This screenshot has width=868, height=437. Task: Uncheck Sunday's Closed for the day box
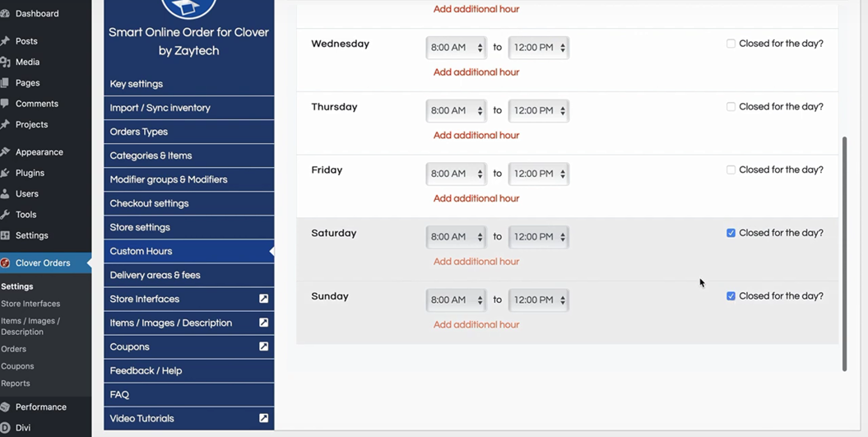coord(731,295)
